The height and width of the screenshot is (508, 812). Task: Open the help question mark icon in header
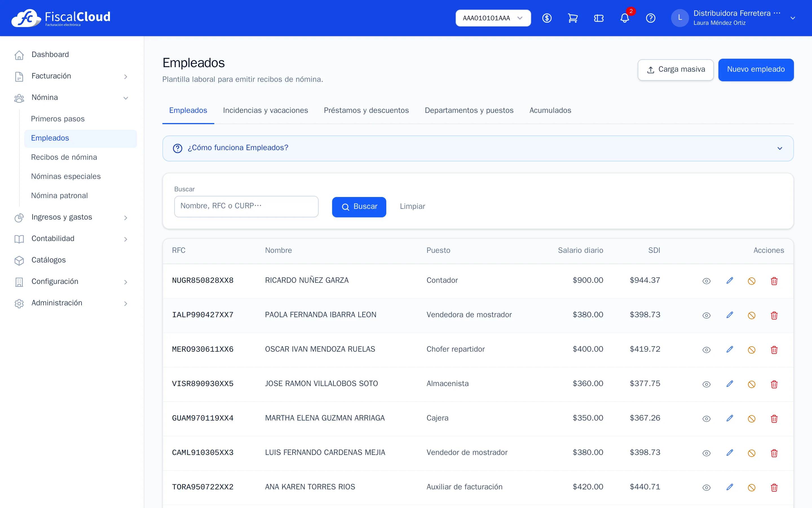point(651,18)
